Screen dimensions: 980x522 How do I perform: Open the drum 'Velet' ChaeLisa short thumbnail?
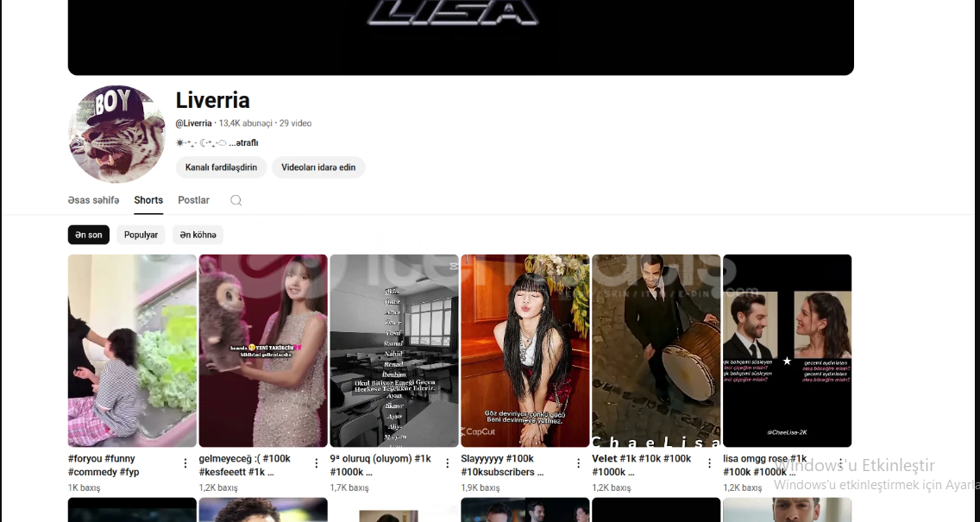656,350
